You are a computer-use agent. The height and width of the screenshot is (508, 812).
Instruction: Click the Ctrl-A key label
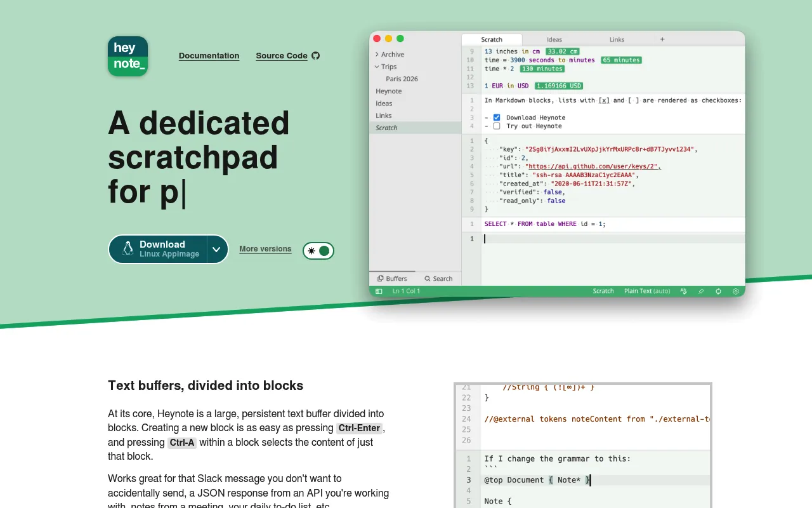pos(182,443)
